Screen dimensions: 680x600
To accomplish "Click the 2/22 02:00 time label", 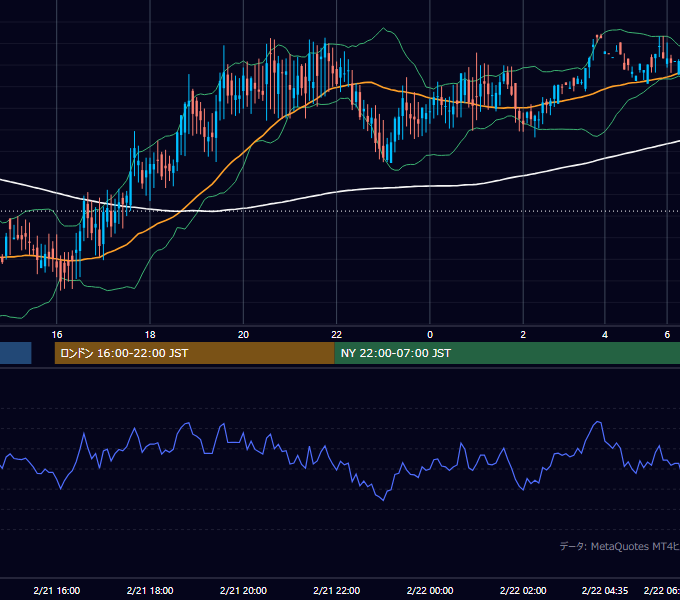I will tap(523, 590).
